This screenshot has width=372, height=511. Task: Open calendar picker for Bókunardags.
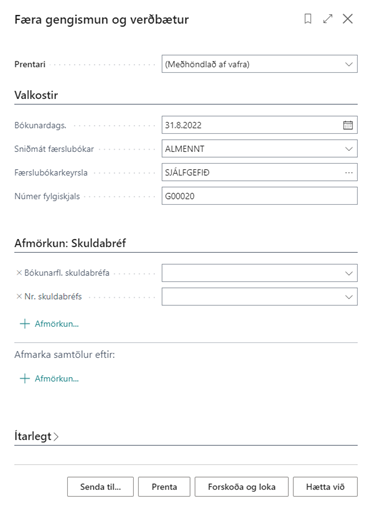click(348, 125)
